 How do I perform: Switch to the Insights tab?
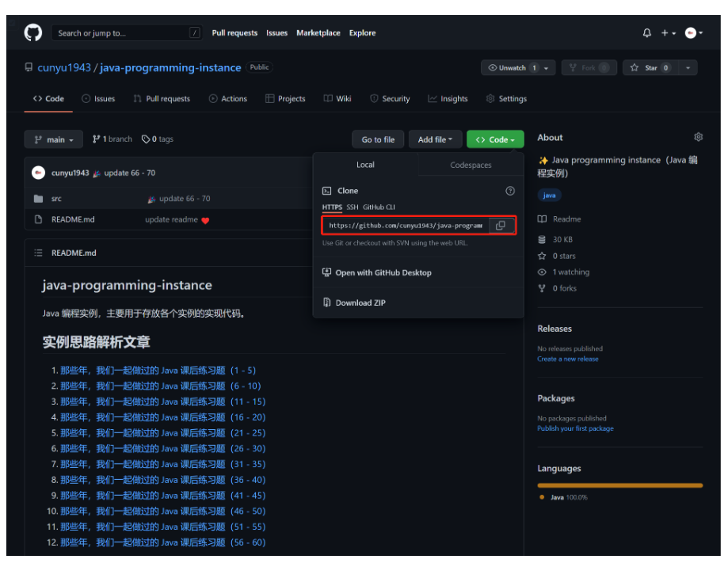(448, 98)
